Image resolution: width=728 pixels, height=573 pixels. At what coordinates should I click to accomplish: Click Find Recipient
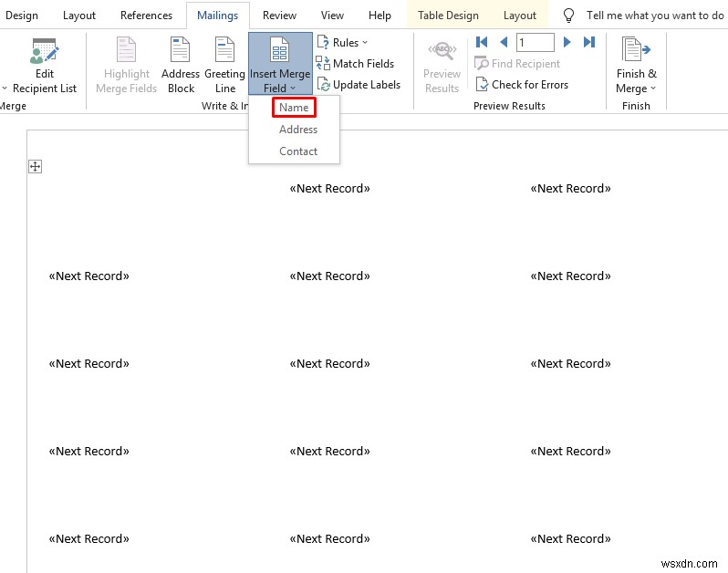coord(517,64)
